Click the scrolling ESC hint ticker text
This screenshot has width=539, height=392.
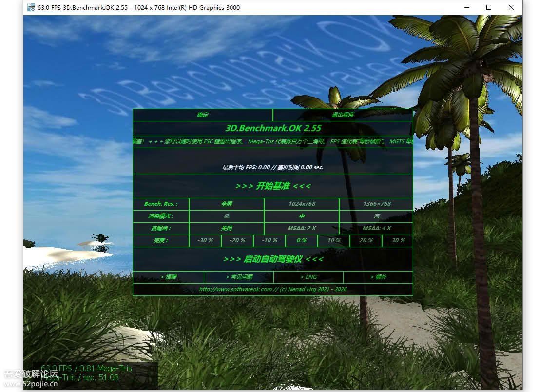tap(273, 142)
